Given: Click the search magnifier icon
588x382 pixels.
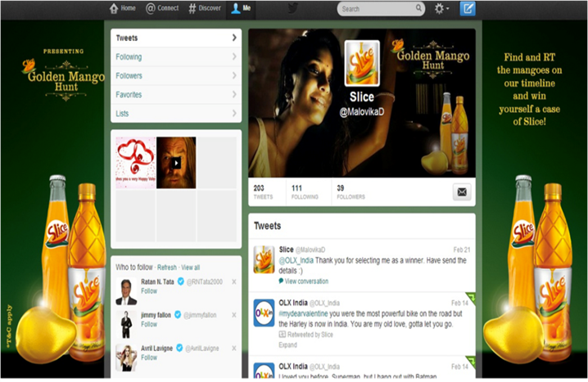Looking at the screenshot, I should [418, 8].
